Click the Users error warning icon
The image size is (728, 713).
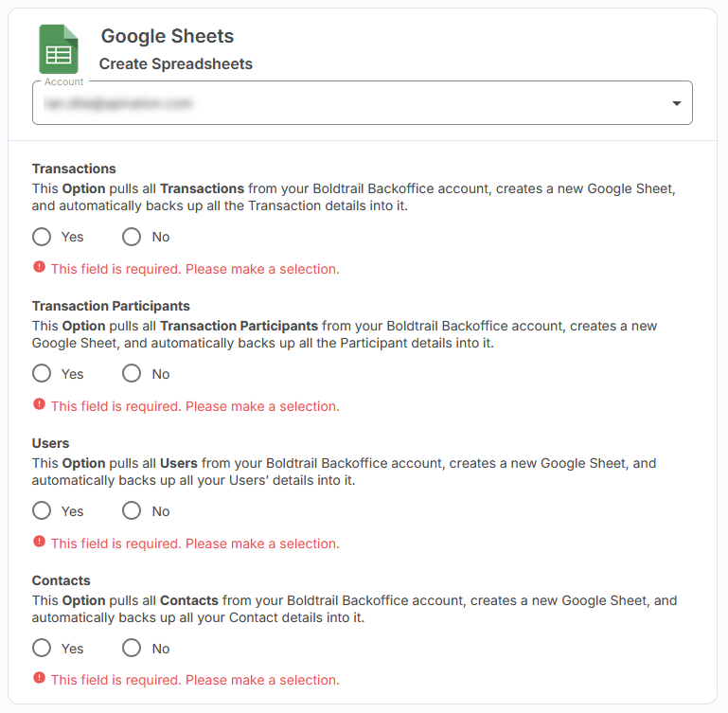[x=39, y=543]
